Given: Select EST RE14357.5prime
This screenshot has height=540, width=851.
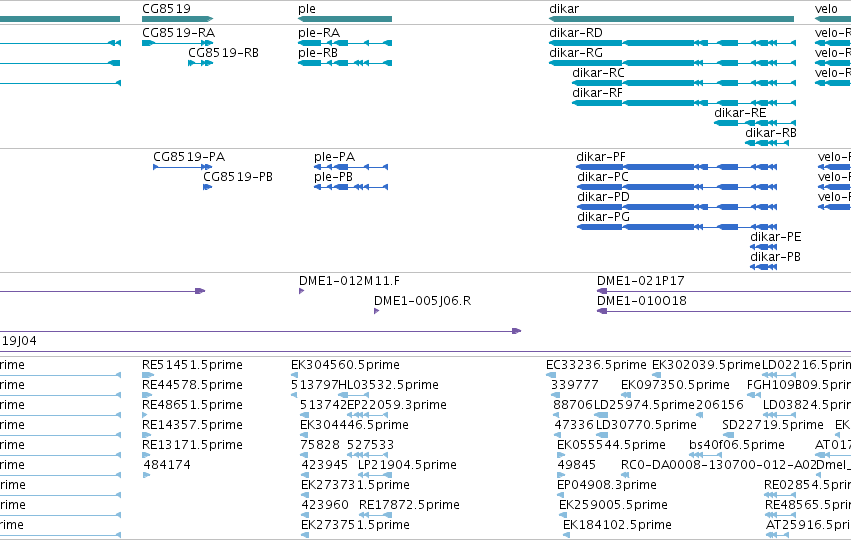Looking at the screenshot, I should pos(192,425).
